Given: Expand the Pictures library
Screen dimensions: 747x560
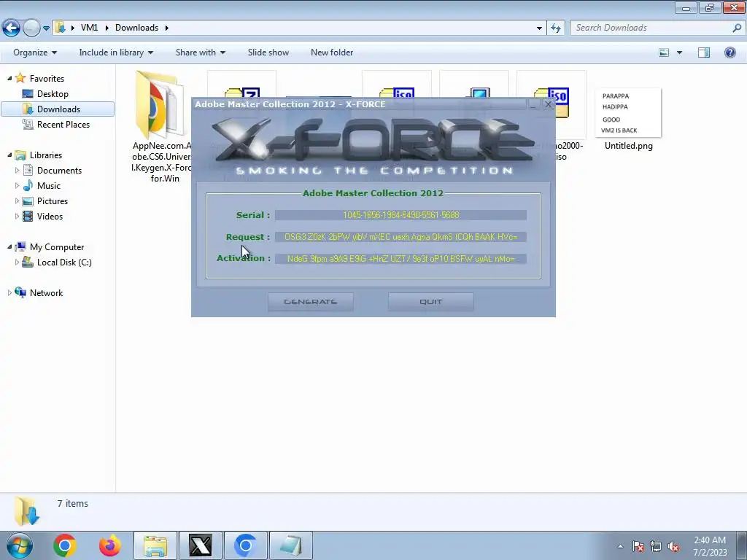Looking at the screenshot, I should pos(18,201).
